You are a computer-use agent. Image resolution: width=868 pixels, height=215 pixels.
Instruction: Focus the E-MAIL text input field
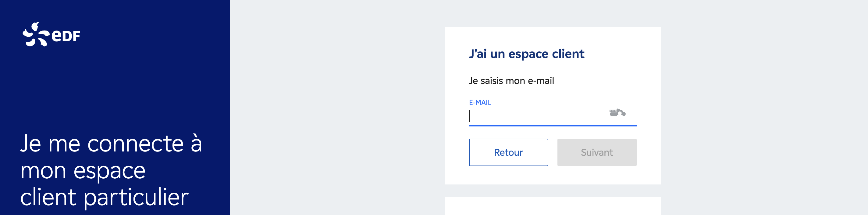536,116
